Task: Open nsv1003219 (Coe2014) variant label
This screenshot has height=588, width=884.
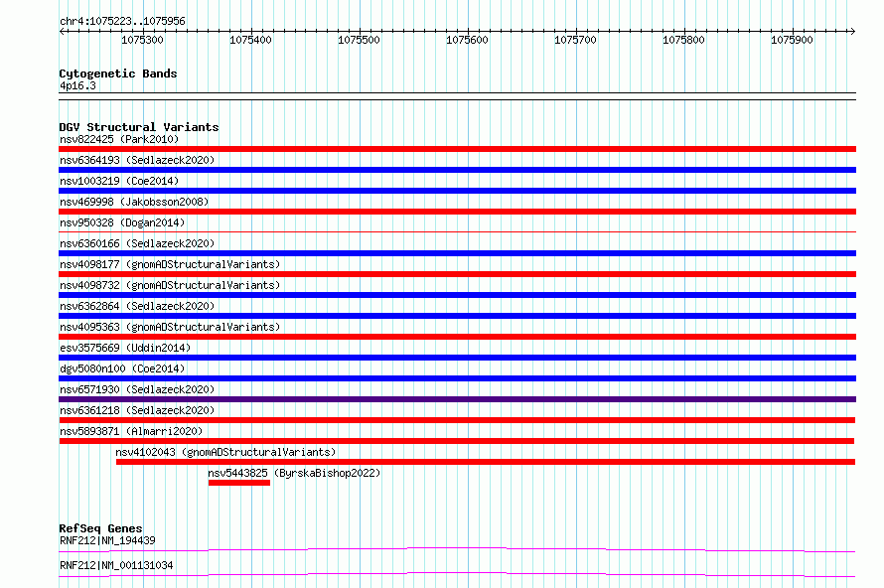Action: 119,181
